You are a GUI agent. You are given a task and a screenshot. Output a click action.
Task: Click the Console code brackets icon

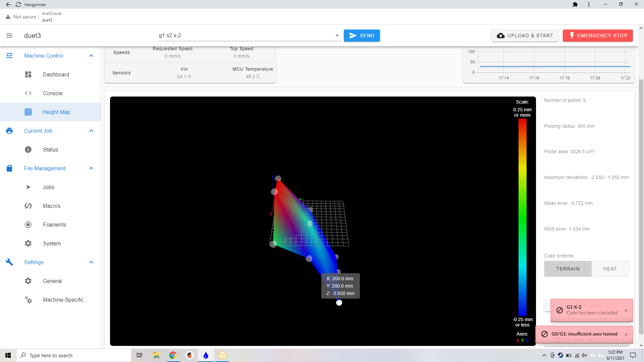click(28, 93)
